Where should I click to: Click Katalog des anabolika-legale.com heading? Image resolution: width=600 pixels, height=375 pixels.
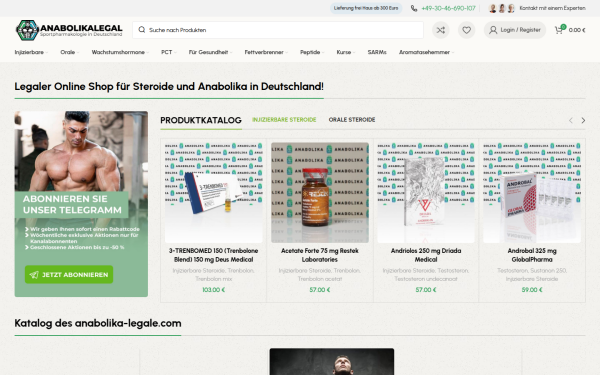tap(98, 323)
